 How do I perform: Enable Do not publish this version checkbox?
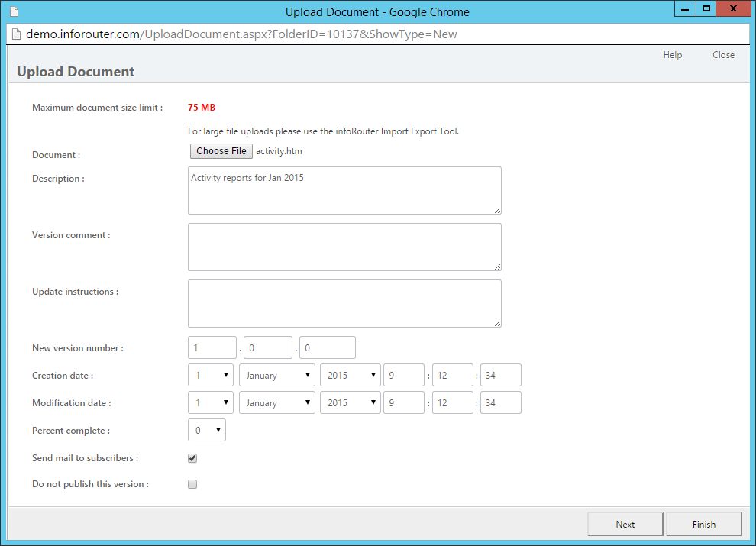point(192,484)
